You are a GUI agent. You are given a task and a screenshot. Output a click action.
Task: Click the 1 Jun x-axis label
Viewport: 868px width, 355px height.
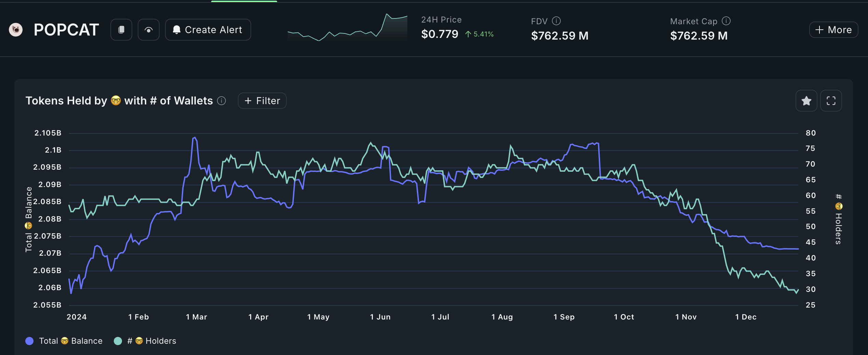pyautogui.click(x=380, y=317)
